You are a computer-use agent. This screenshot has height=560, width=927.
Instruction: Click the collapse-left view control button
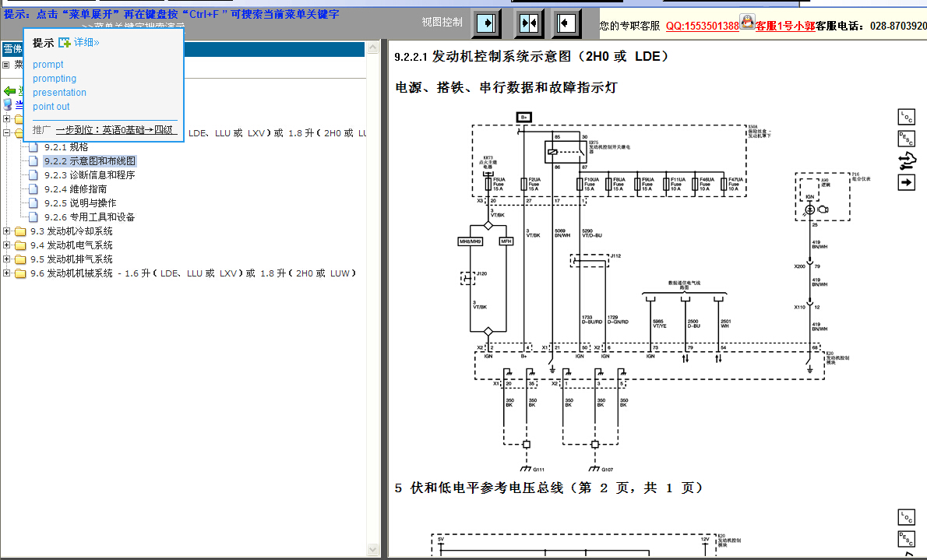tap(566, 23)
